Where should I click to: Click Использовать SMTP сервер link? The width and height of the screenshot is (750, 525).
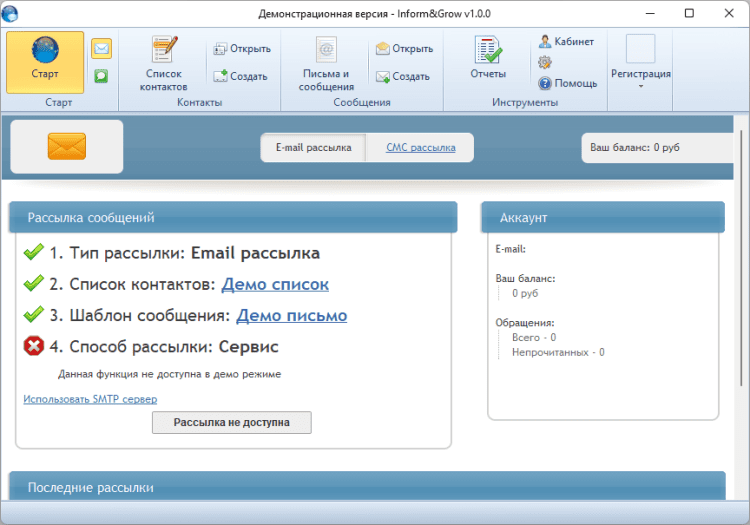coord(90,399)
